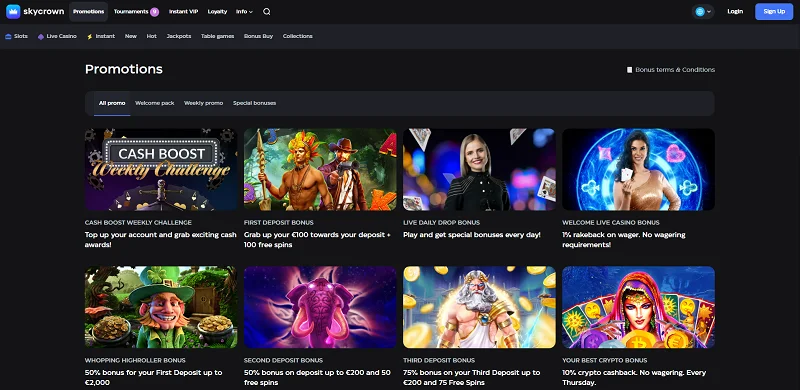
Task: Open the Table games category
Action: [x=217, y=36]
